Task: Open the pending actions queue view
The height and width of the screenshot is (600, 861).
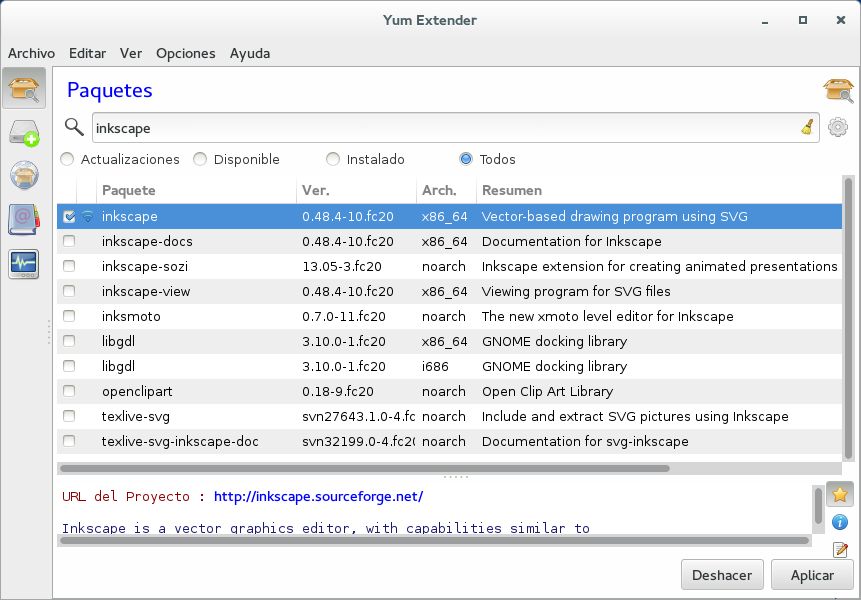Action: point(24,133)
